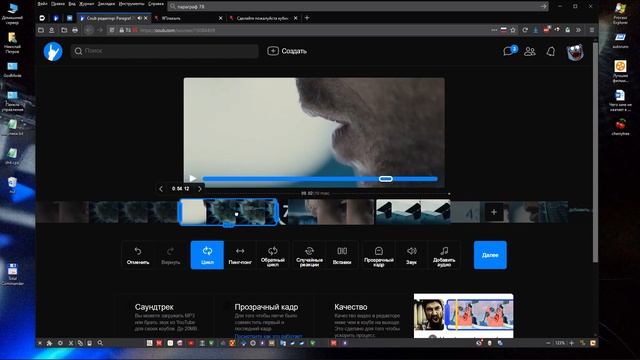Viewport: 640px width, 360px height.
Task: Add a segment with the plus button
Action: tap(493, 212)
